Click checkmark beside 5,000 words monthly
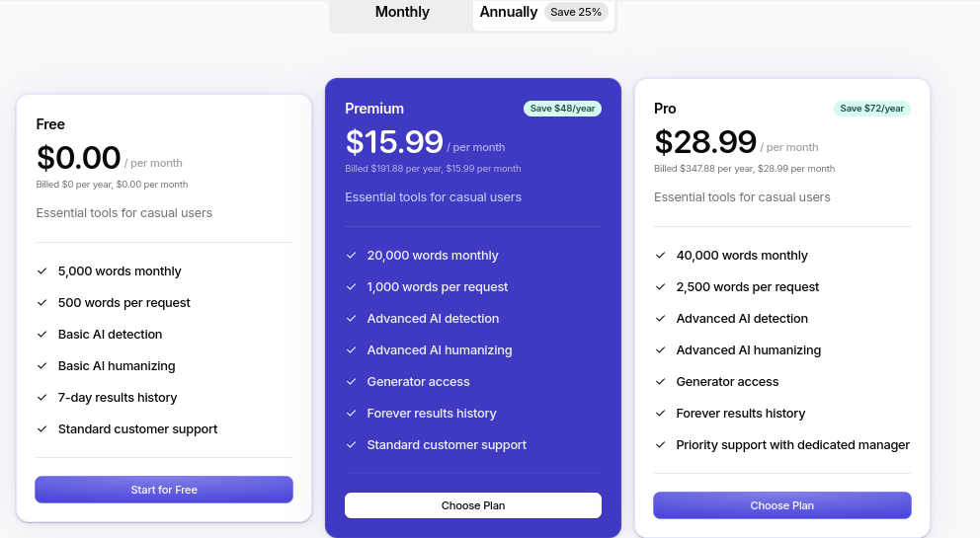980x538 pixels. click(x=41, y=271)
